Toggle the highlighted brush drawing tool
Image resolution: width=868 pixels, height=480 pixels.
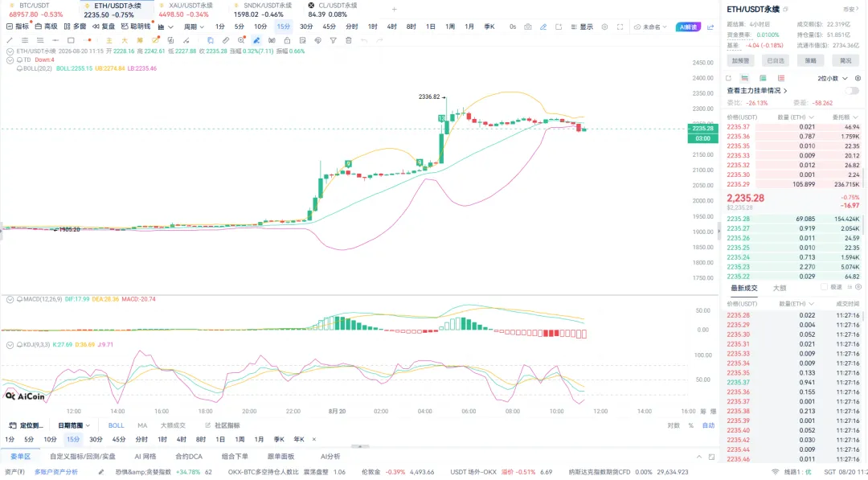[x=256, y=40]
